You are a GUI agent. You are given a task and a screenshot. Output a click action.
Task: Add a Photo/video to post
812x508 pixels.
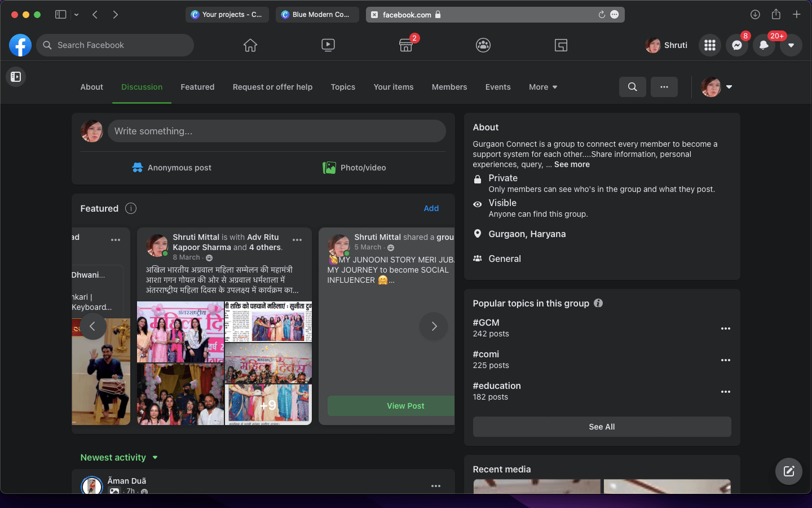click(x=354, y=168)
